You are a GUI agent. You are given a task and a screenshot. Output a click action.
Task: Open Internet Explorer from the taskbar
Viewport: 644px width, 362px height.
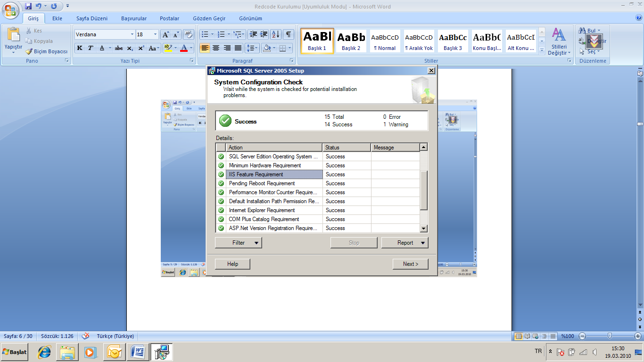point(45,352)
